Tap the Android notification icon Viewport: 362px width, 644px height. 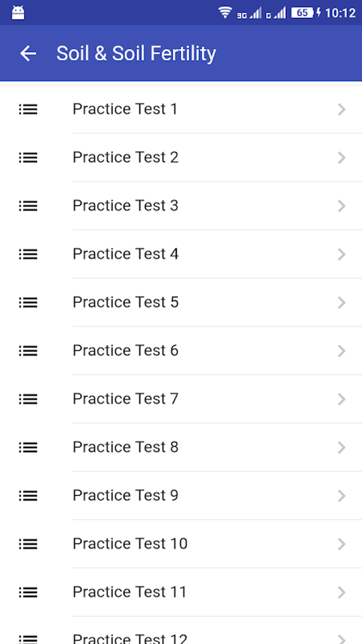point(18,13)
